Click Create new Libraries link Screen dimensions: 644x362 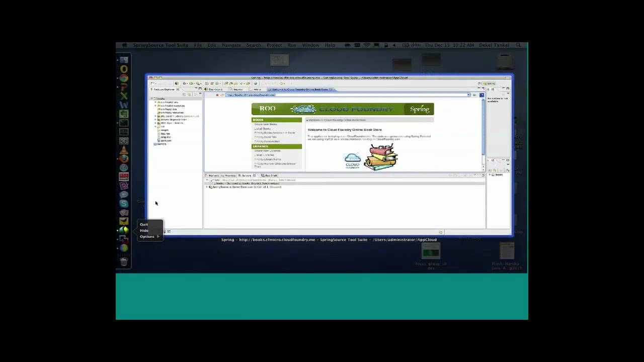(267, 151)
